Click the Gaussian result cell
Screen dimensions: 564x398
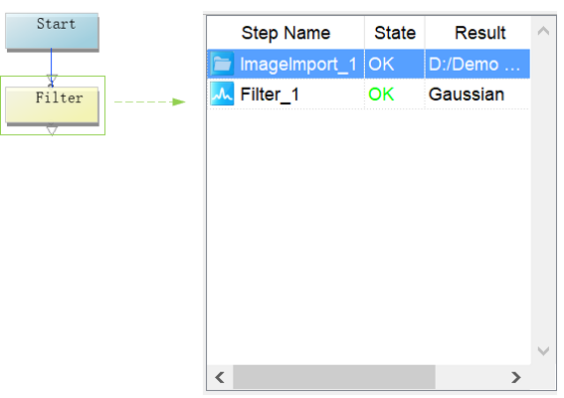click(466, 94)
